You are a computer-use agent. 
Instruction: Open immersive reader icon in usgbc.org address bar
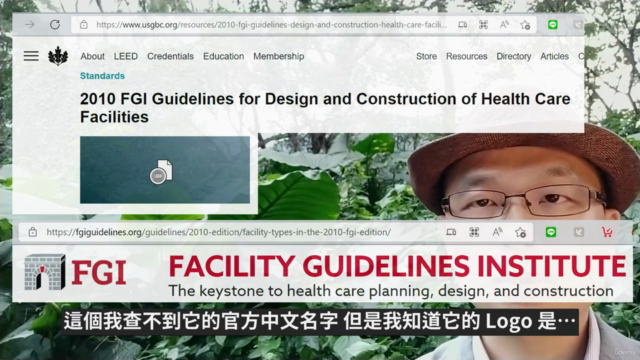tap(462, 25)
